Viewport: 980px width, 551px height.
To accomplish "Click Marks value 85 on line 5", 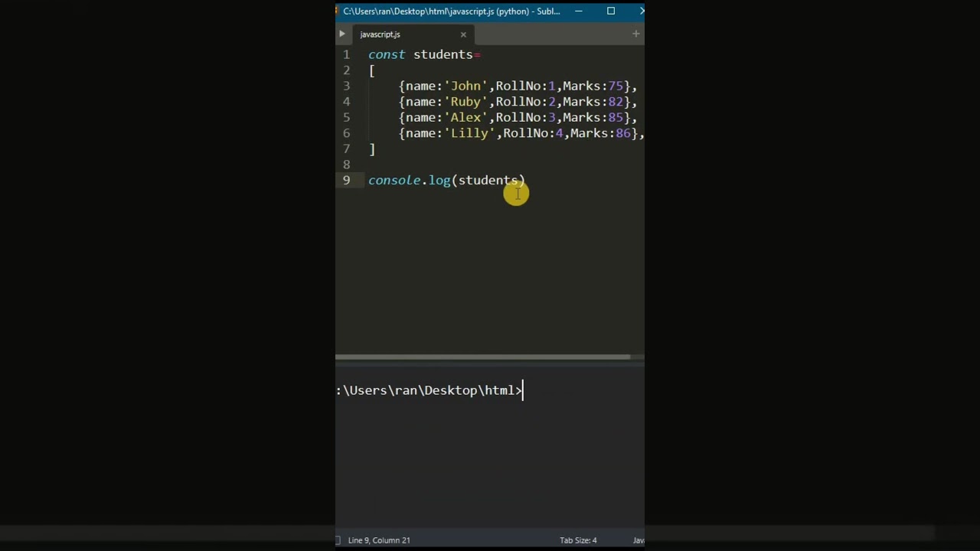I will pyautogui.click(x=616, y=117).
